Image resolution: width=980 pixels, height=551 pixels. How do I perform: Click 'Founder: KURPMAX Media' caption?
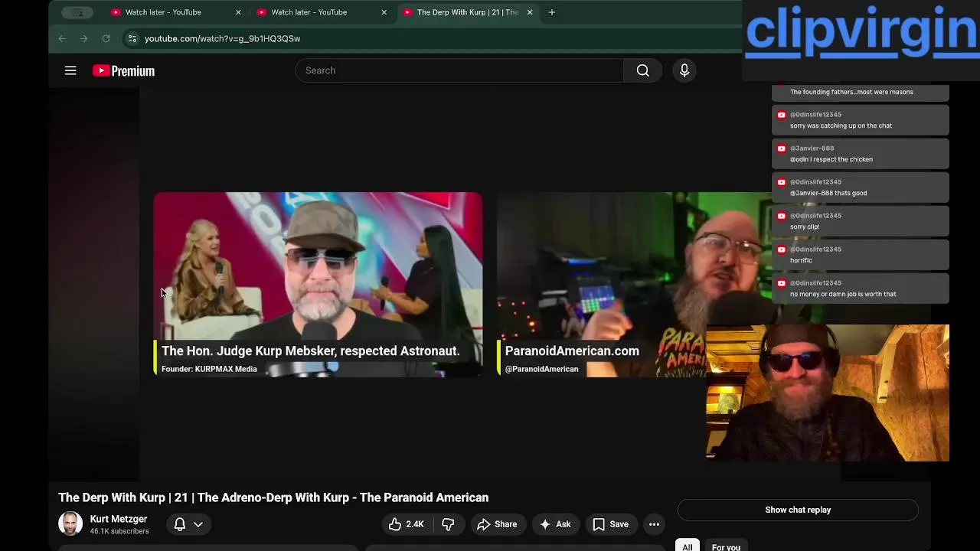209,369
